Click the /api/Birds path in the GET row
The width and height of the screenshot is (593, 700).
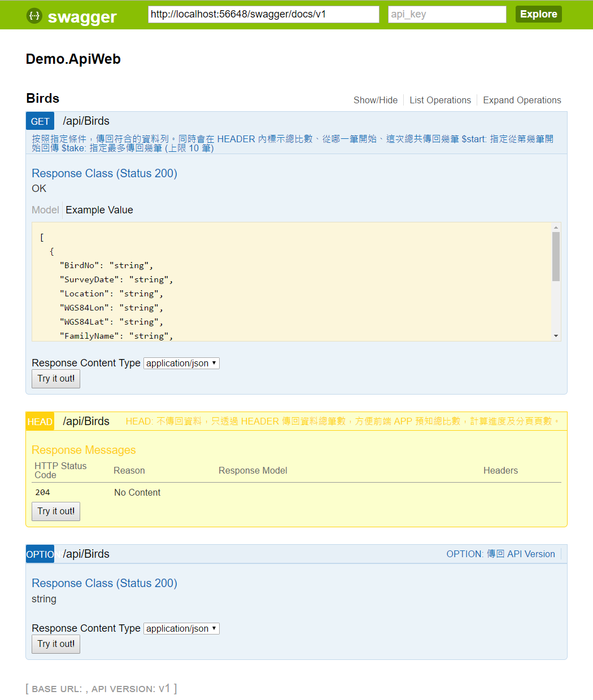pos(86,120)
